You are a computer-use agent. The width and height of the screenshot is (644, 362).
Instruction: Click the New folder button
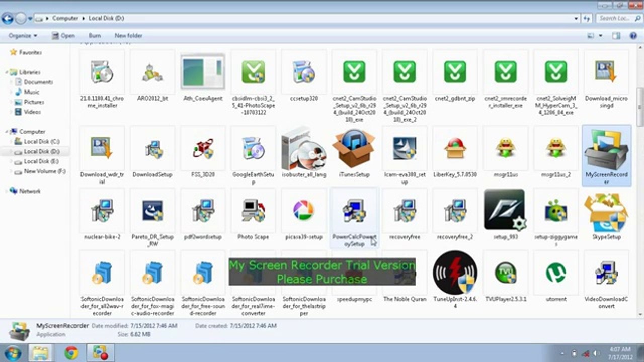128,36
